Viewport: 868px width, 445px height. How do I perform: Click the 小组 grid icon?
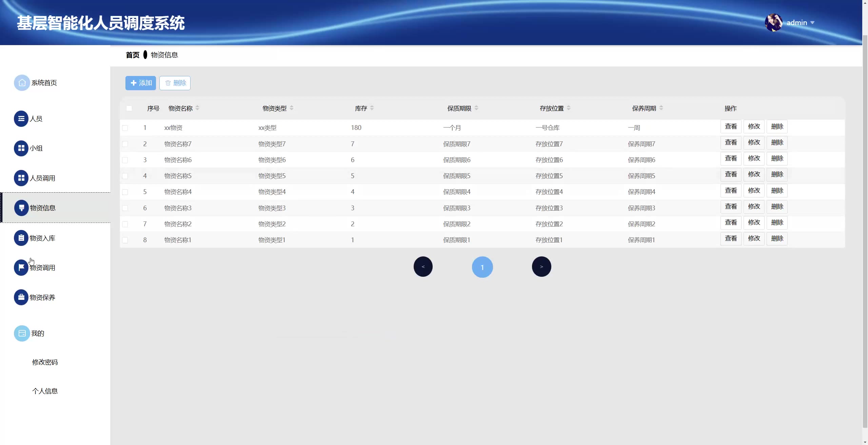click(x=21, y=148)
